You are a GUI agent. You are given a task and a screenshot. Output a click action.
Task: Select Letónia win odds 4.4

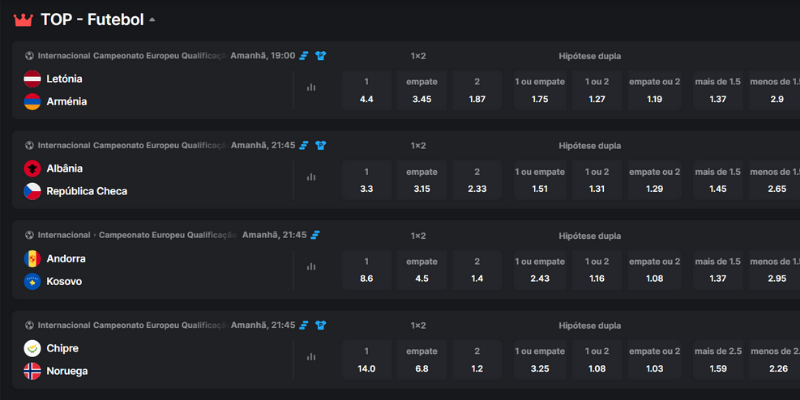click(x=366, y=90)
